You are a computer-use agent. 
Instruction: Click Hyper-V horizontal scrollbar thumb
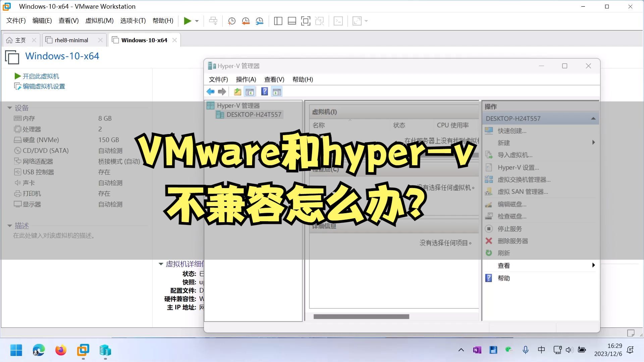click(x=361, y=317)
